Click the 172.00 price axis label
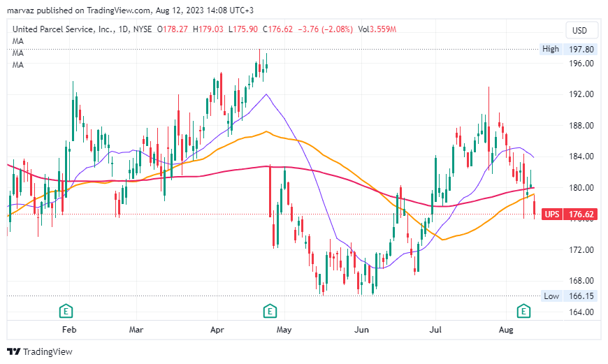 (x=581, y=249)
